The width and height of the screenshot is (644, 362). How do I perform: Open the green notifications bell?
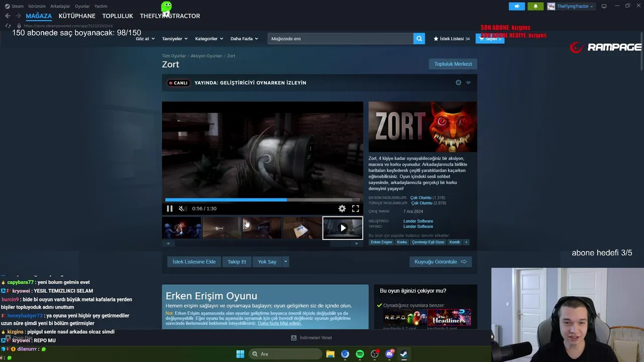click(x=535, y=7)
